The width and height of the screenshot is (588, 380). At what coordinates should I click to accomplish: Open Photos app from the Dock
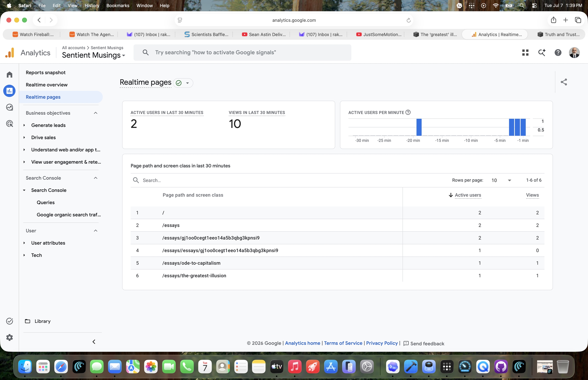[151, 367]
